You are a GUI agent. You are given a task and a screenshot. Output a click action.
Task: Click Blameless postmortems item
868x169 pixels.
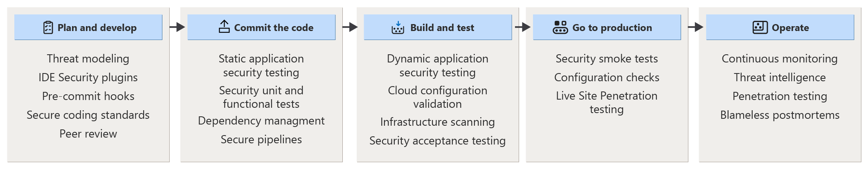(x=780, y=115)
